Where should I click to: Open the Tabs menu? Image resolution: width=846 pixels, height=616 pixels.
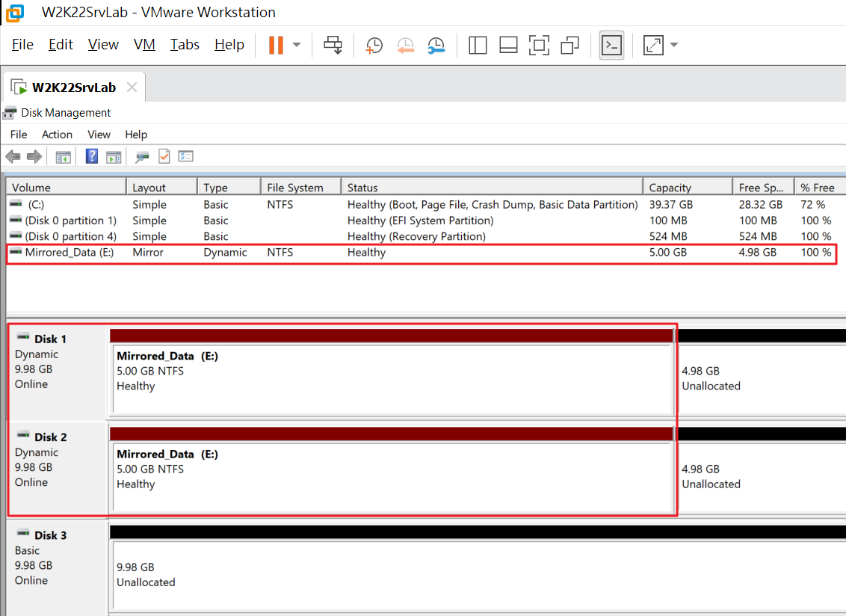185,44
